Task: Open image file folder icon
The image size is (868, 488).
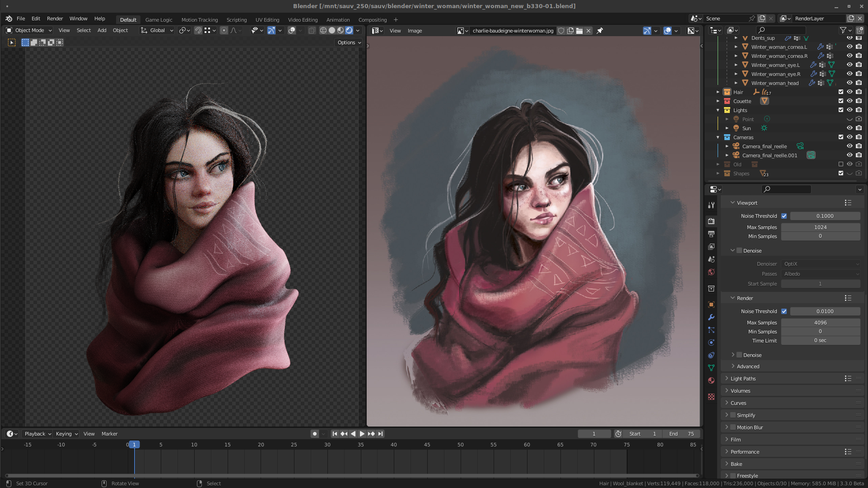Action: (x=579, y=31)
